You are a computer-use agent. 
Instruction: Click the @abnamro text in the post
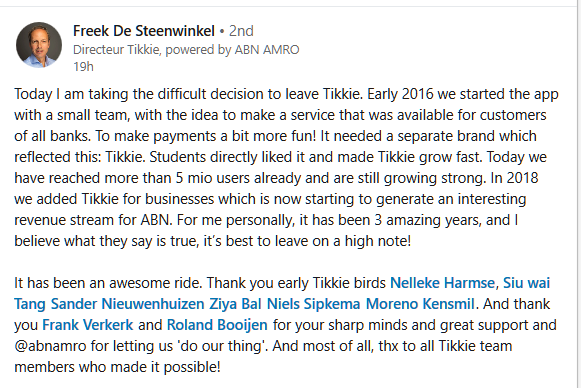point(50,346)
